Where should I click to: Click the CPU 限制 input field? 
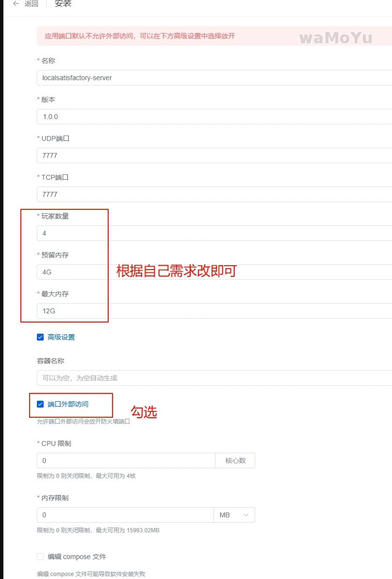pos(126,460)
